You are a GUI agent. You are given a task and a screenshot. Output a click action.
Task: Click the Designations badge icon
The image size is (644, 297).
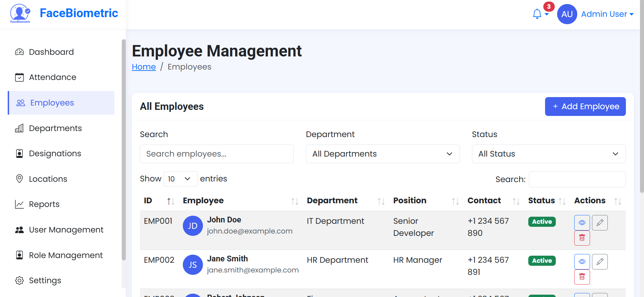pyautogui.click(x=19, y=154)
